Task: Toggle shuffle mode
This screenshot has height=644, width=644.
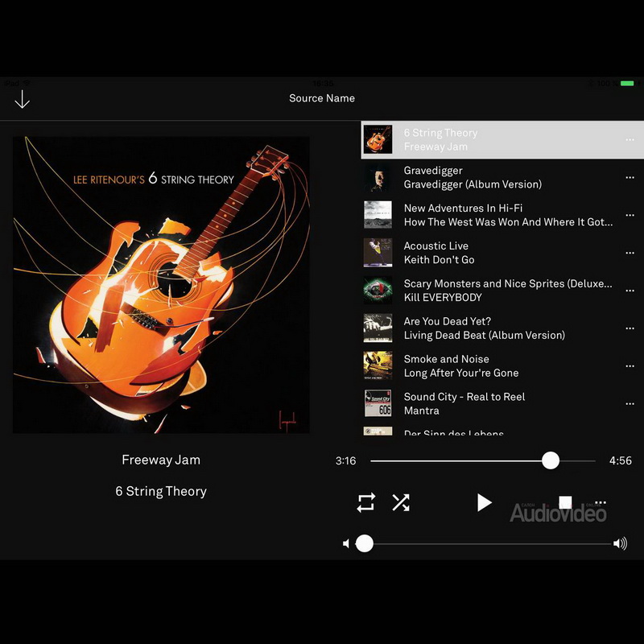Action: [401, 503]
